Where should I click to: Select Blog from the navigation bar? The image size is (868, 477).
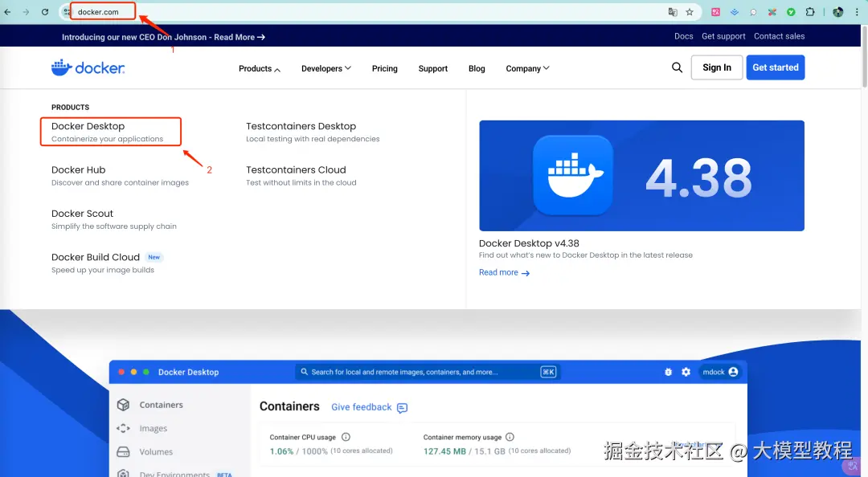[x=477, y=69]
